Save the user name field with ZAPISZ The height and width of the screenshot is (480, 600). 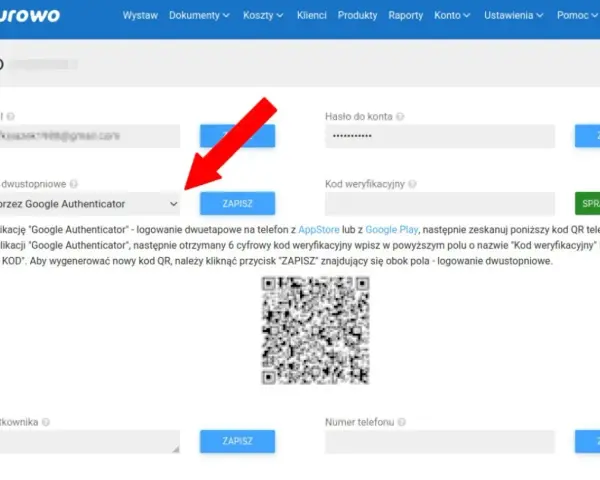[x=237, y=441]
